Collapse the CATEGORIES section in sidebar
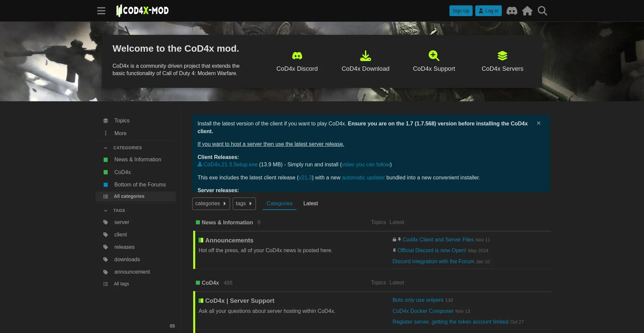644x333 pixels. 105,148
